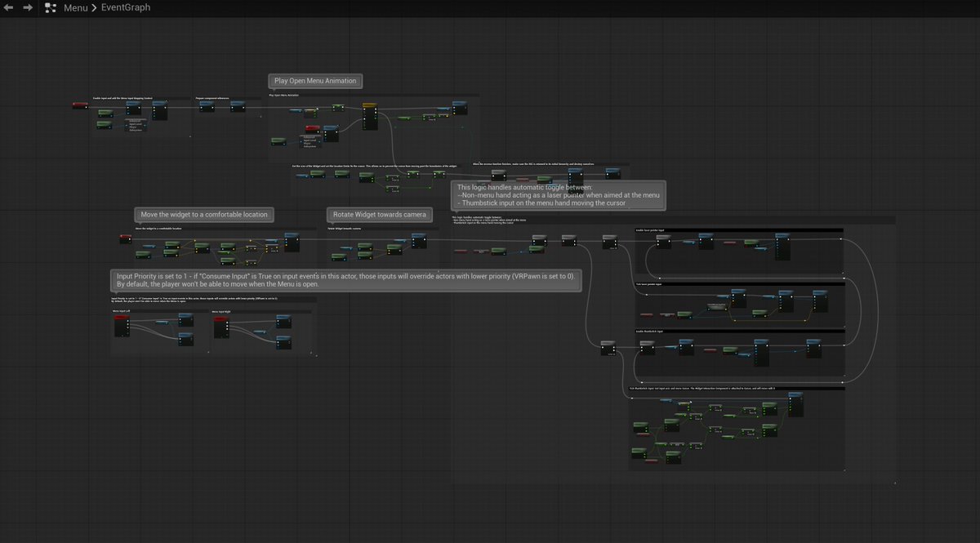Screen dimensions: 980x543
Task: Select the red input event inside Menu Input Right
Action: coord(220,319)
